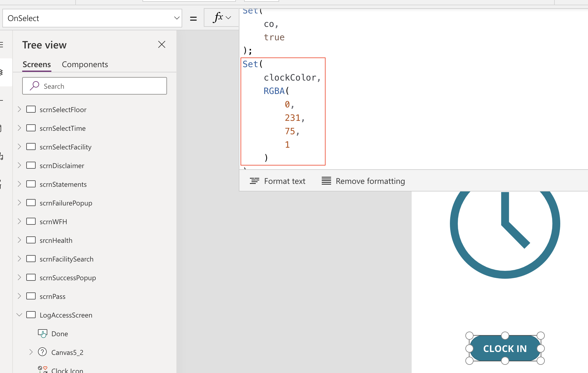The image size is (588, 373).
Task: Close the Tree view panel
Action: click(x=162, y=44)
